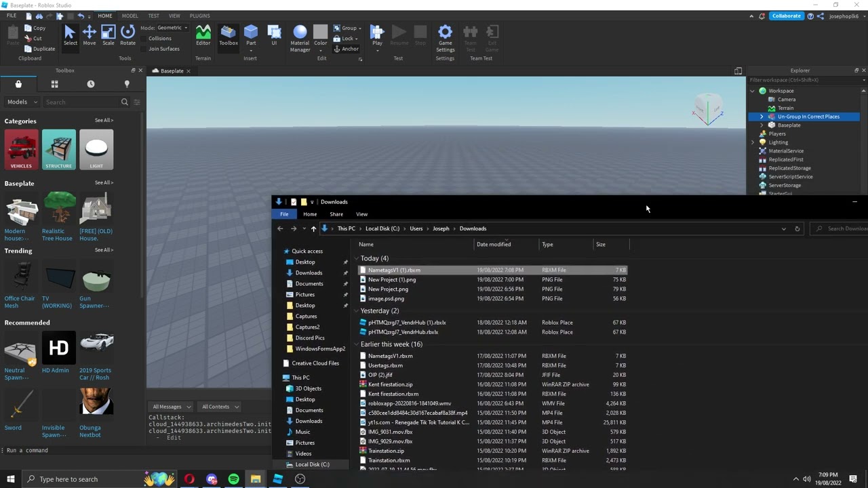Screen dimensions: 868x488
Task: Open All Messages output filter
Action: click(171, 407)
